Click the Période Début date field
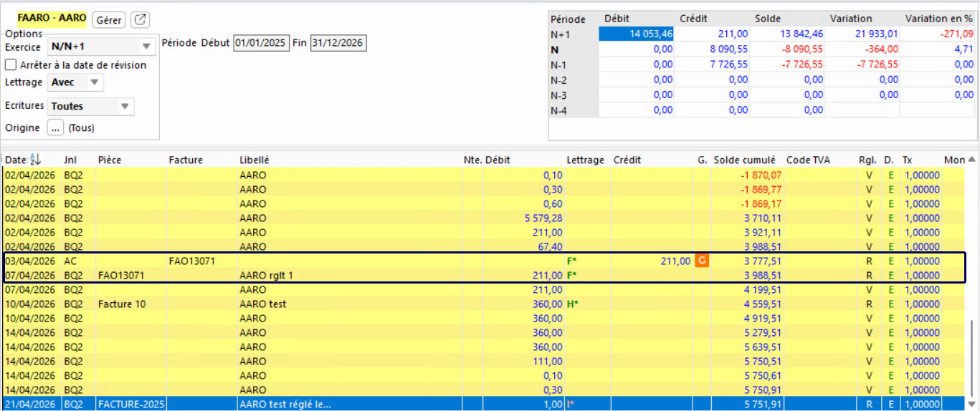Viewport: 980px width, 411px height. 261,43
